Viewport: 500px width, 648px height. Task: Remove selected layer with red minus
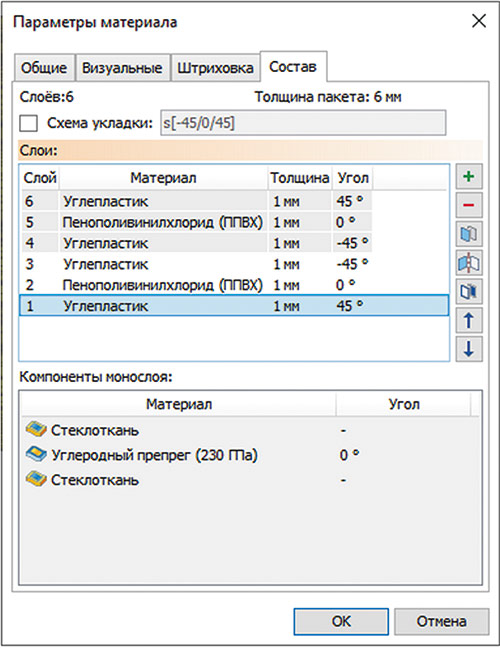(x=469, y=205)
